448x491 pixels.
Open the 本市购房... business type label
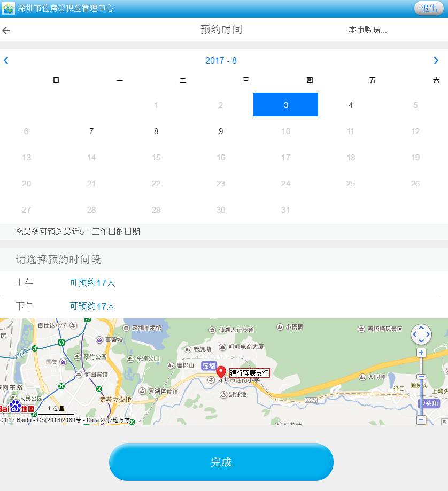[x=368, y=30]
